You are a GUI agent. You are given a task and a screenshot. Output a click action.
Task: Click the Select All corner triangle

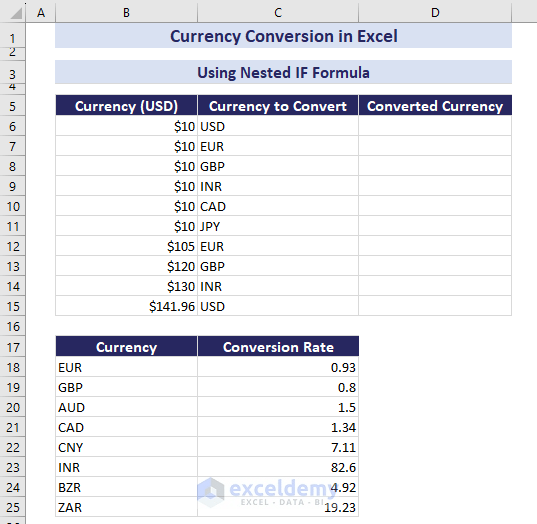coord(16,13)
